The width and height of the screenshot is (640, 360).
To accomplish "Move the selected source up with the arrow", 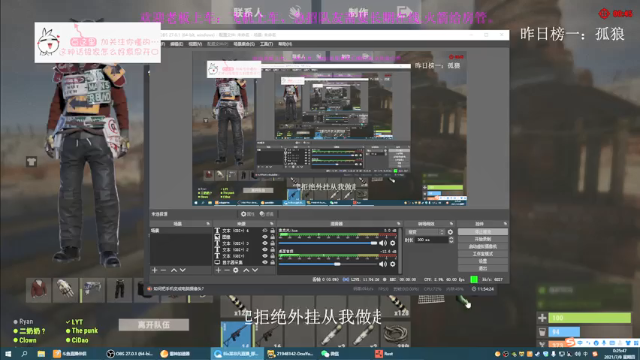I will 246,270.
